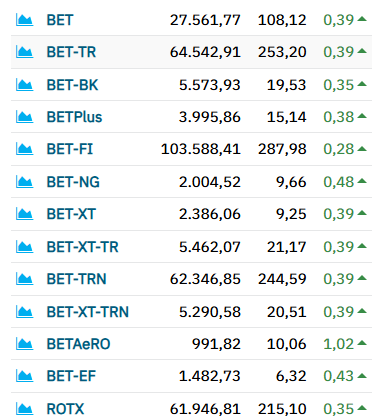Open the BETAeRO index link
Image resolution: width=380 pixels, height=420 pixels.
pyautogui.click(x=78, y=344)
